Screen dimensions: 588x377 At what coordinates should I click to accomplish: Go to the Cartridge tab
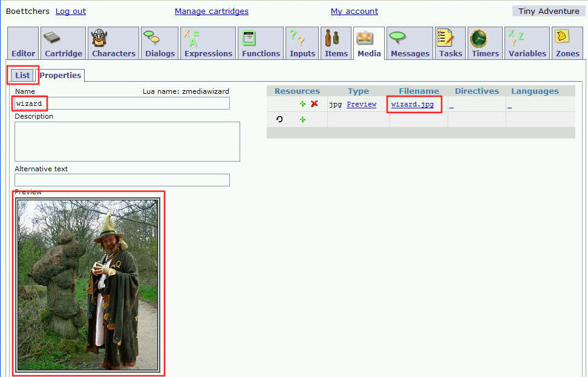coord(63,44)
